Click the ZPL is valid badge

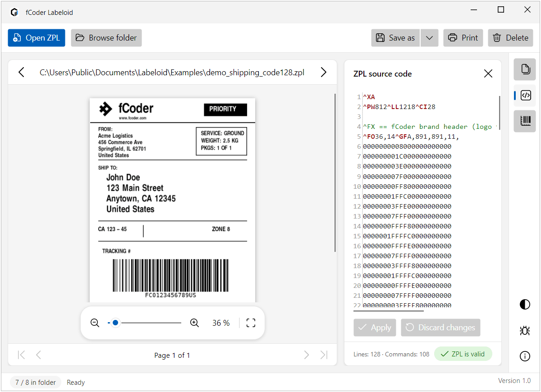(463, 354)
